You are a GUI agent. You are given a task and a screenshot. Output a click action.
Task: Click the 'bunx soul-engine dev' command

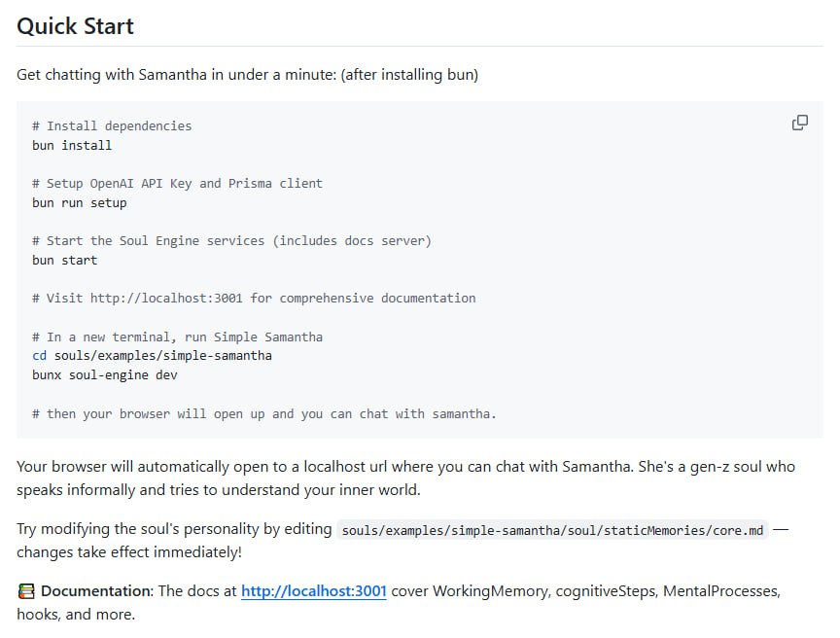point(104,374)
